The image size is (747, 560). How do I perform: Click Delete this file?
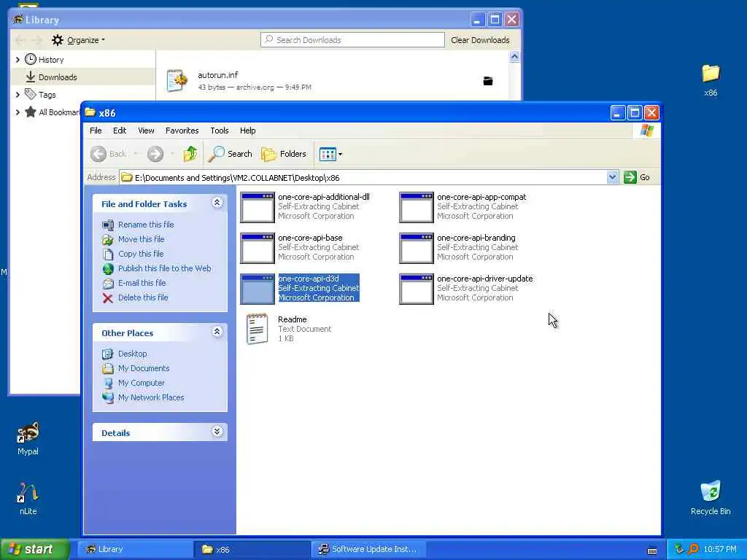(x=143, y=297)
